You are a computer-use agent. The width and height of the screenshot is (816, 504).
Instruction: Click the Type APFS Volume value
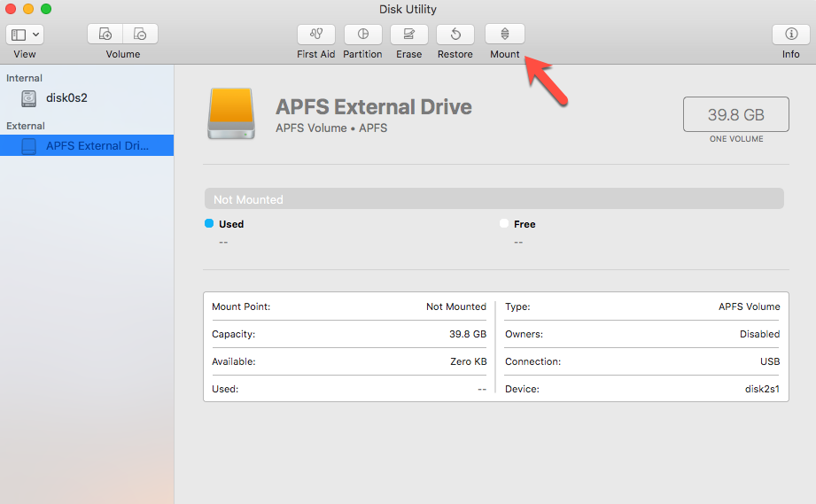click(x=750, y=306)
